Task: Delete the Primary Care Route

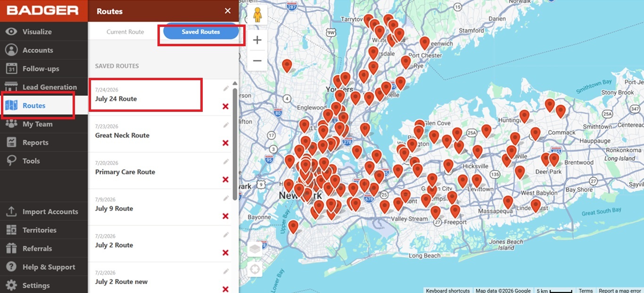Action: (225, 179)
